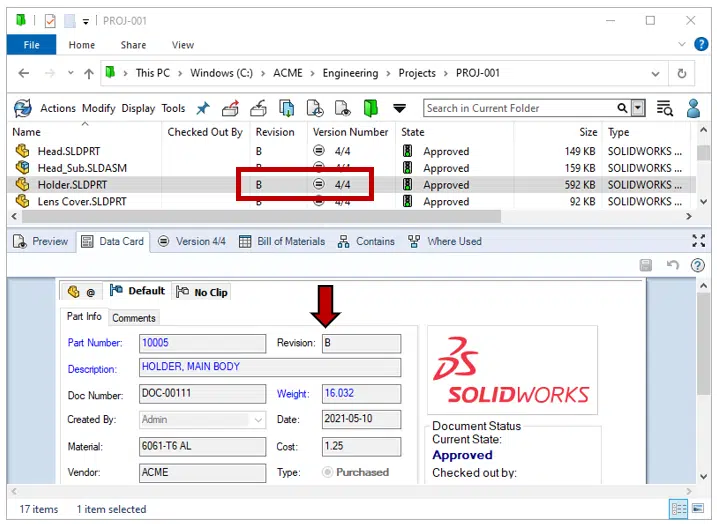
Task: Expand the ribbon chevron
Action: click(x=681, y=44)
